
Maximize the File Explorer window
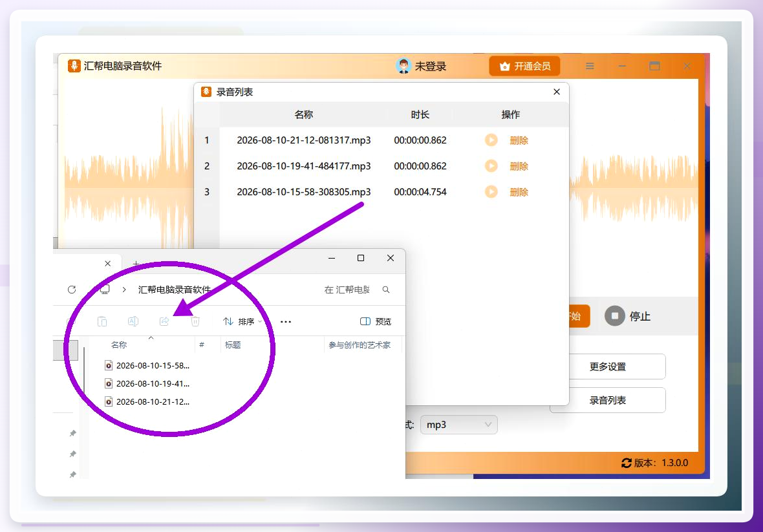[x=361, y=258]
